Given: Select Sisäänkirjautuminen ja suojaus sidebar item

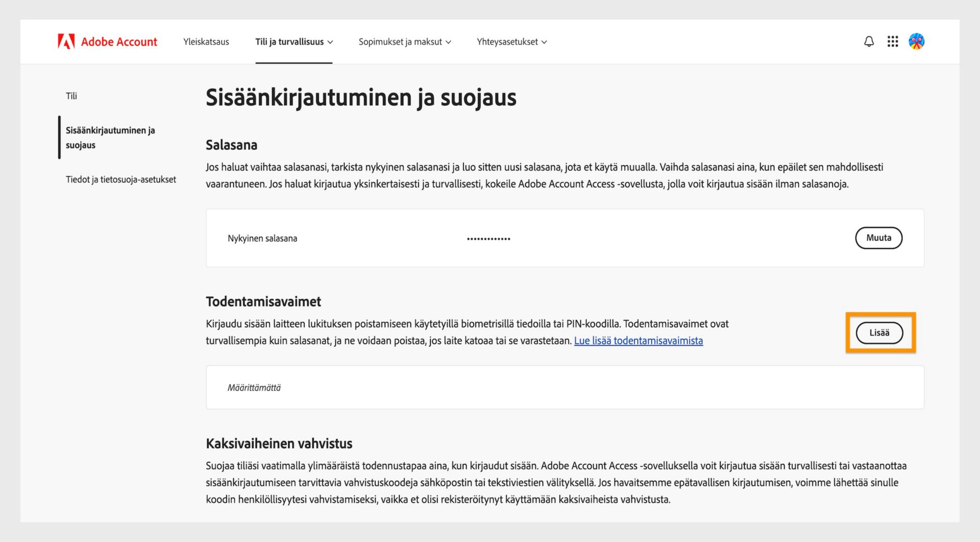Looking at the screenshot, I should pos(111,137).
